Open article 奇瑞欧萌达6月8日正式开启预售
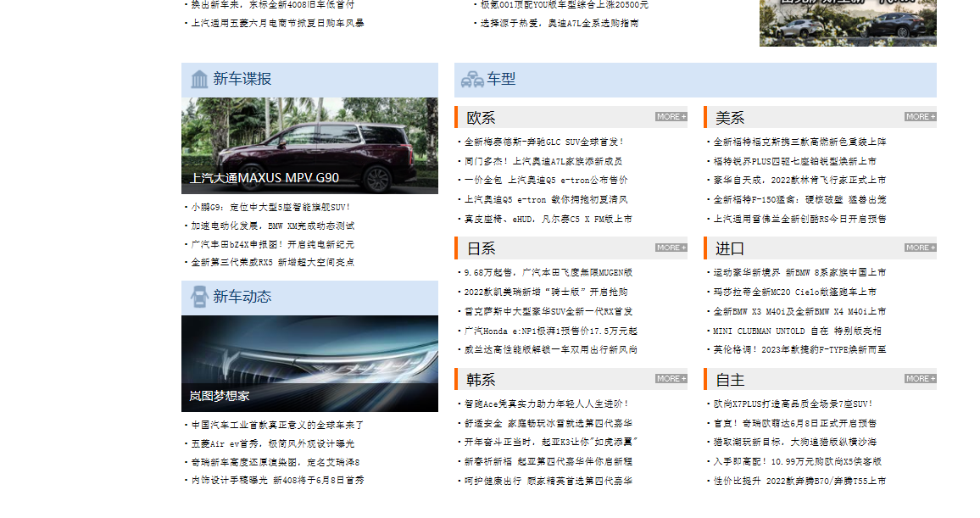Viewport: 980px width, 518px height. pyautogui.click(x=795, y=423)
